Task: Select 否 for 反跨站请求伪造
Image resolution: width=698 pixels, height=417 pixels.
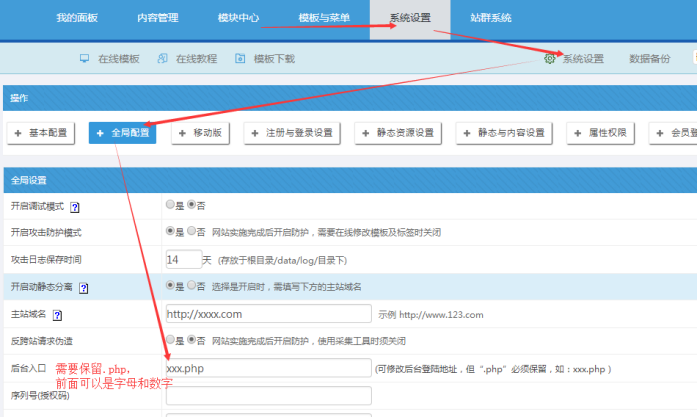Action: [x=191, y=341]
